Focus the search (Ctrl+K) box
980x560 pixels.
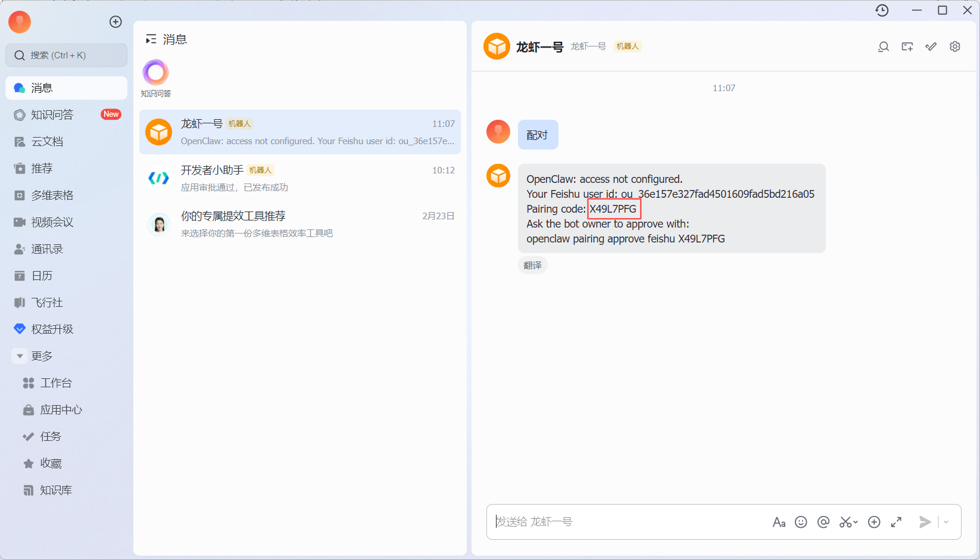pyautogui.click(x=66, y=55)
